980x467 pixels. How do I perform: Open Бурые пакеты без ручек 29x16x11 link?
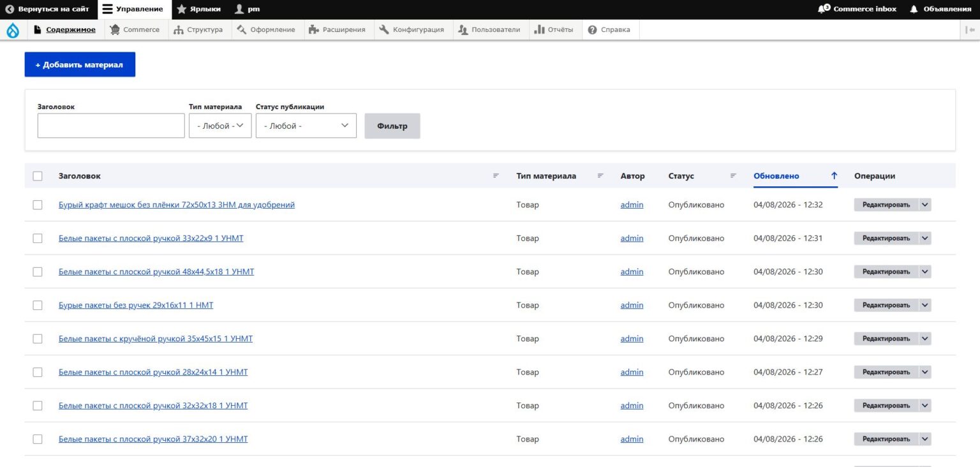[x=136, y=305]
